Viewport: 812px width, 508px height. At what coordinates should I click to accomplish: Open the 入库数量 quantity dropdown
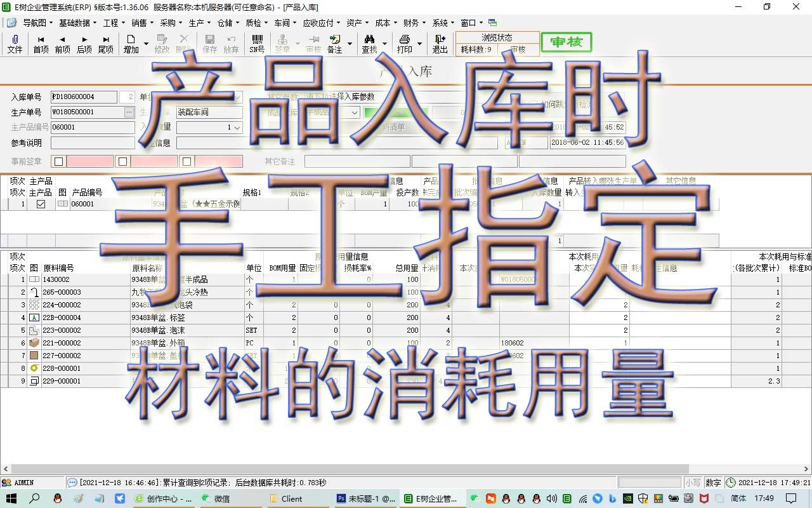[237, 128]
